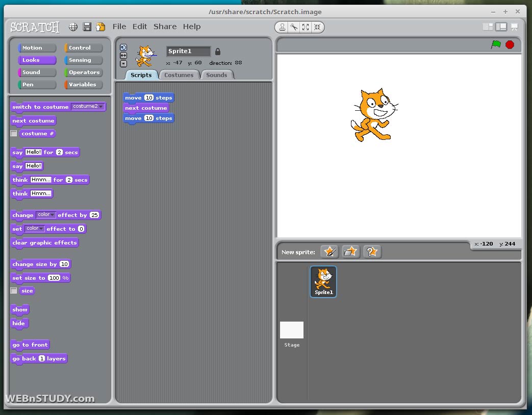Viewport: 532px width, 415px height.
Task: Paint a new sprite
Action: tap(330, 252)
